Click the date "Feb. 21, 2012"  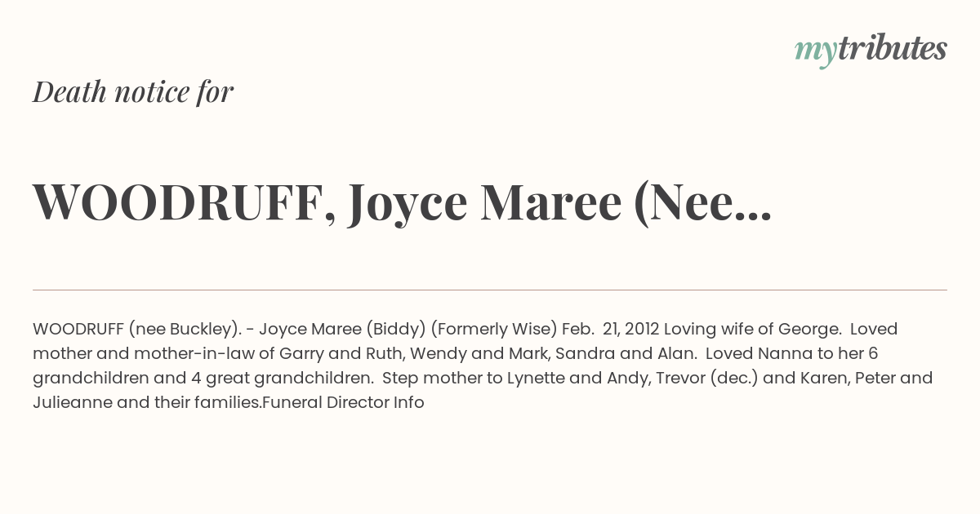click(610, 330)
